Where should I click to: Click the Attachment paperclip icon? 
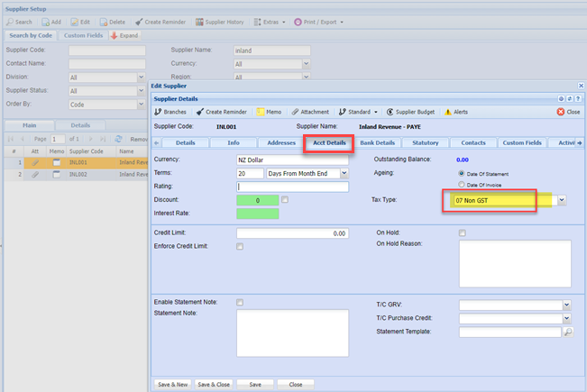pyautogui.click(x=295, y=112)
